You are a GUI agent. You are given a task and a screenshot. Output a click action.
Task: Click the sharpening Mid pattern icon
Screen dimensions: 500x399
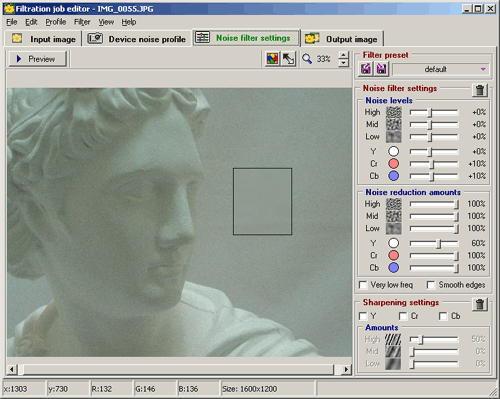coord(393,351)
